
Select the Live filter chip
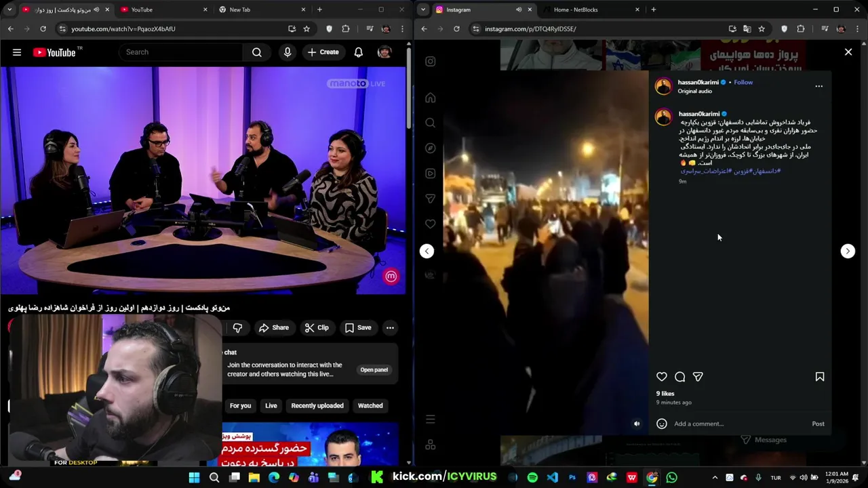tap(271, 405)
